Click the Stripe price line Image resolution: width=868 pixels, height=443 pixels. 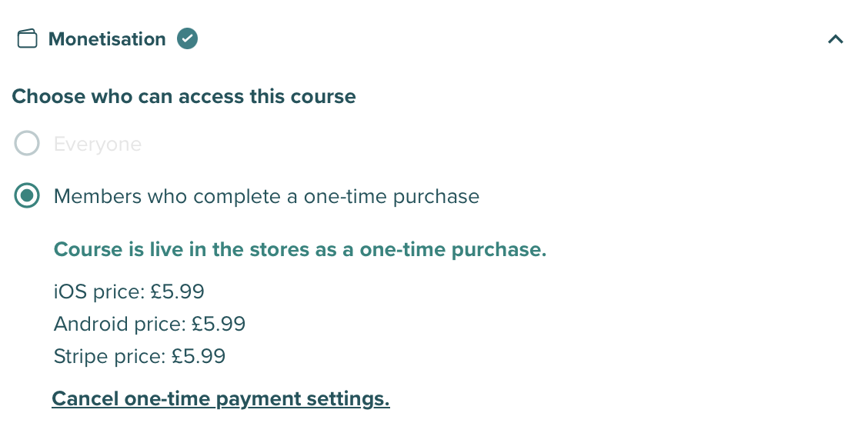pyautogui.click(x=139, y=356)
